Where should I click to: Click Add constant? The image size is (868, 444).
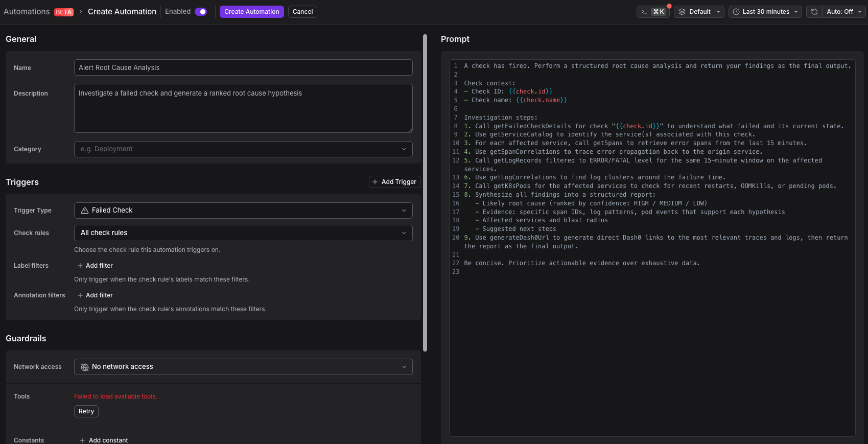pos(104,440)
